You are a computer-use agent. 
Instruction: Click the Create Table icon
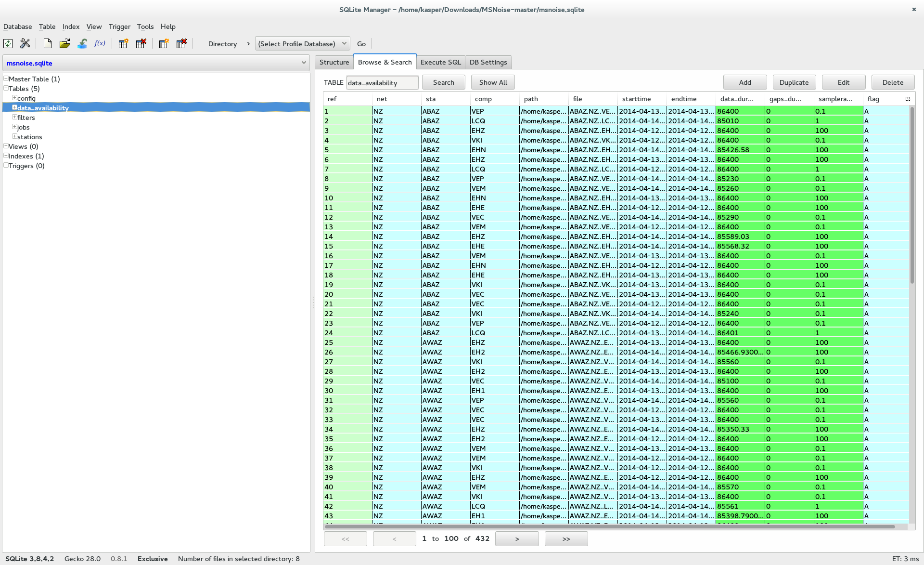123,44
